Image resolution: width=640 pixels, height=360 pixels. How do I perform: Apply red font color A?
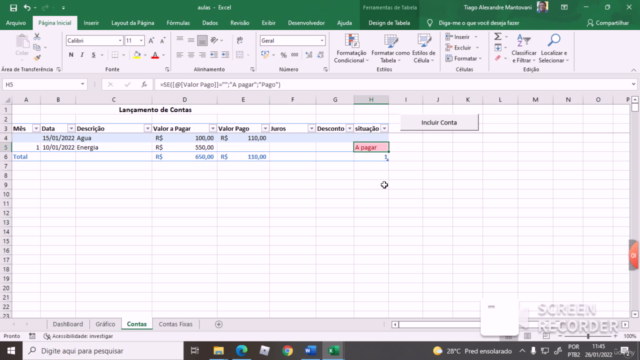point(155,55)
